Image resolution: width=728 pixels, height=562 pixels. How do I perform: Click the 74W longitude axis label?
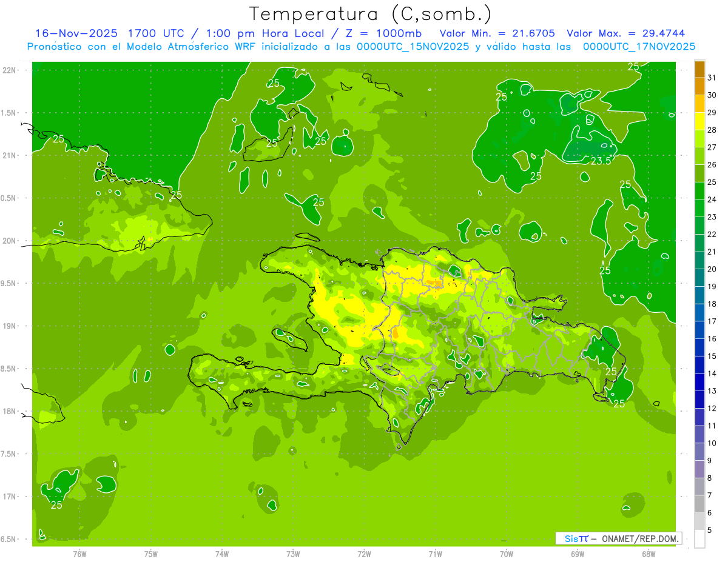click(222, 554)
